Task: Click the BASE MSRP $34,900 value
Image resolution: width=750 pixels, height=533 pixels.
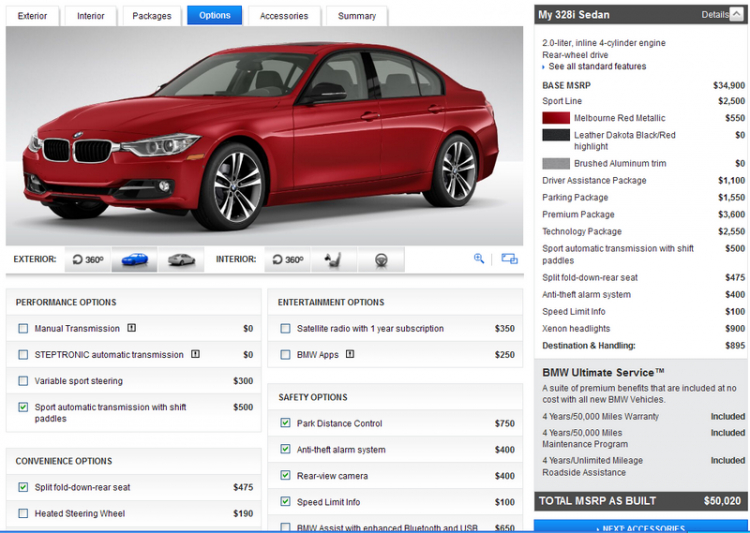Action: (728, 86)
